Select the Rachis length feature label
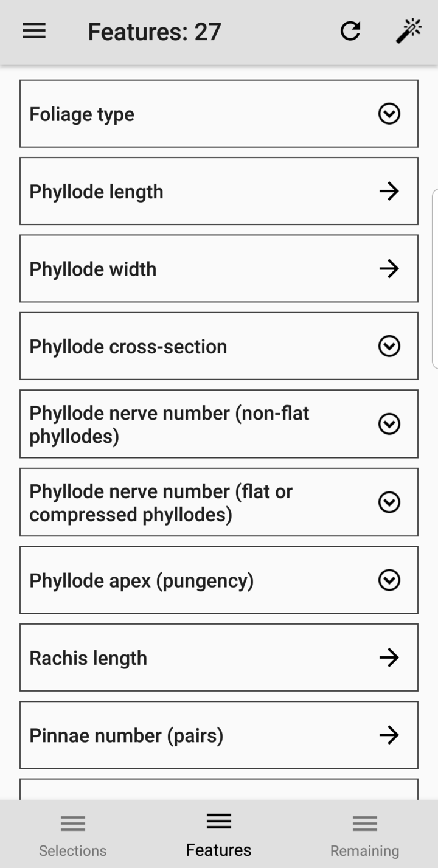Image resolution: width=438 pixels, height=868 pixels. click(88, 658)
